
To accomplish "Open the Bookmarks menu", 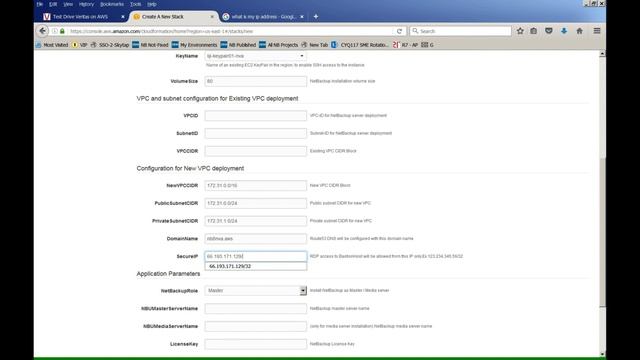I will (112, 4).
